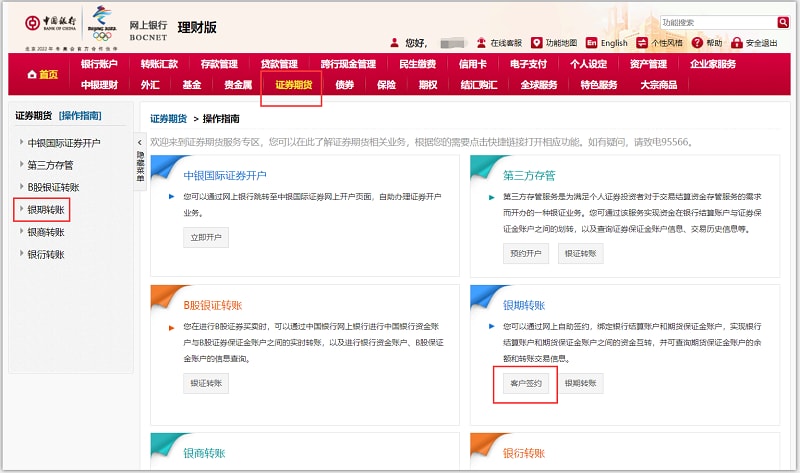
Task: Expand 中银国际证券开户 in sidebar
Action: (x=64, y=143)
